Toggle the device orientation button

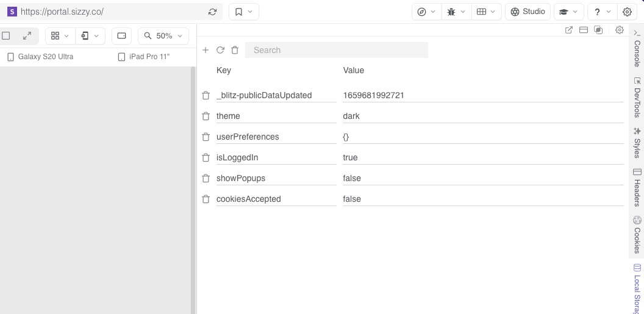tap(121, 36)
